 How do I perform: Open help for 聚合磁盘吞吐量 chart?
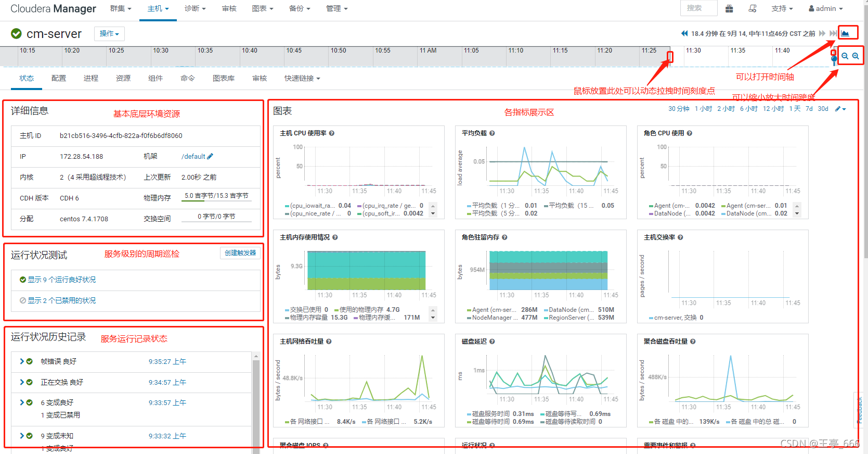693,342
